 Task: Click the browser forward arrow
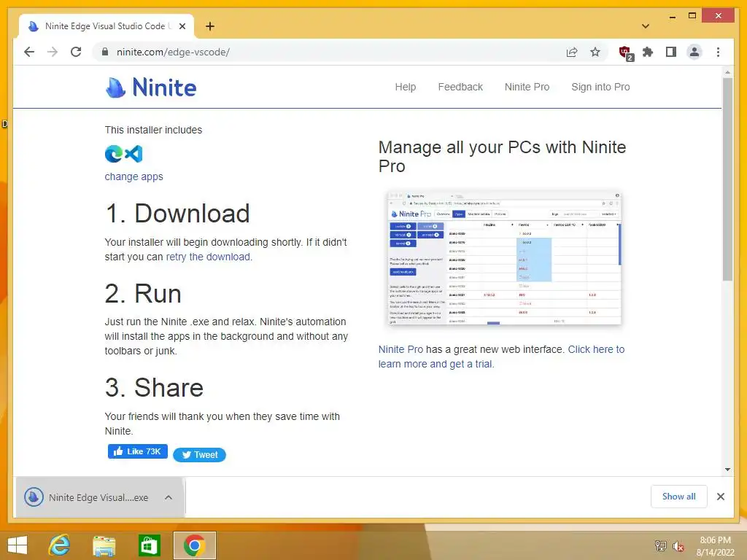pyautogui.click(x=53, y=52)
